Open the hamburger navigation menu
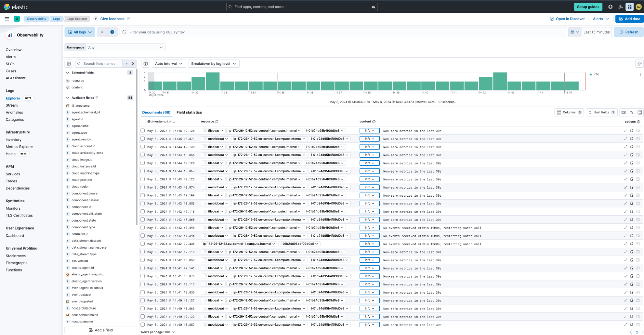 pos(6,19)
